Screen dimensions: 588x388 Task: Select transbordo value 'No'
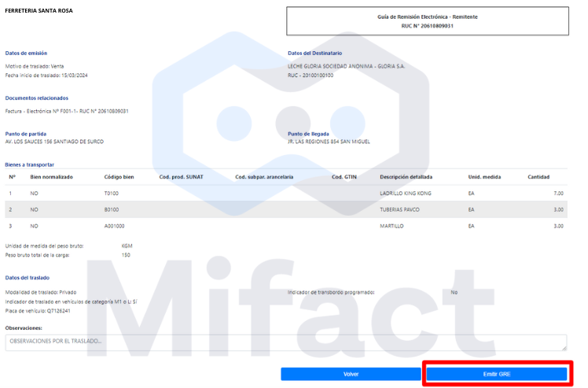pyautogui.click(x=454, y=293)
